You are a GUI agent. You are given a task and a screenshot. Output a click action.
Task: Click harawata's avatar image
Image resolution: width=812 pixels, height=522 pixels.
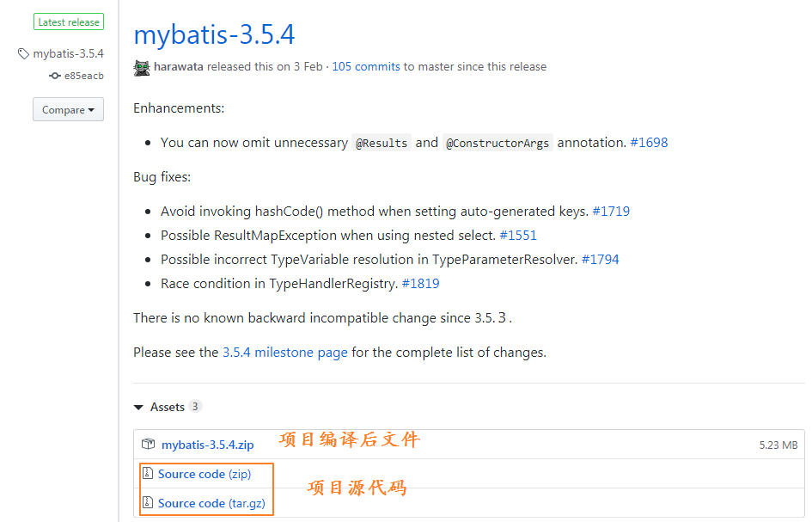point(142,68)
